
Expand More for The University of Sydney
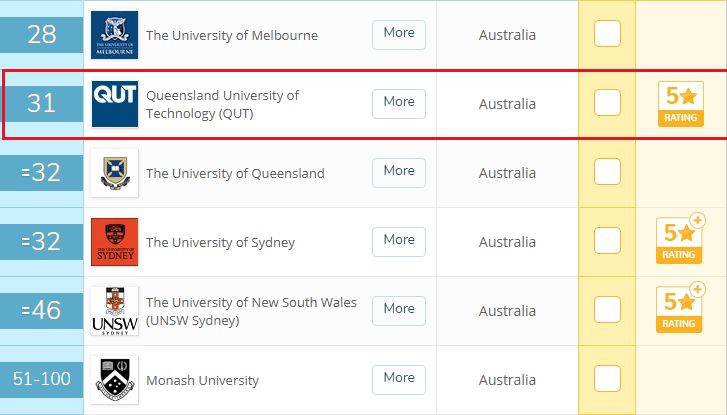pos(399,242)
